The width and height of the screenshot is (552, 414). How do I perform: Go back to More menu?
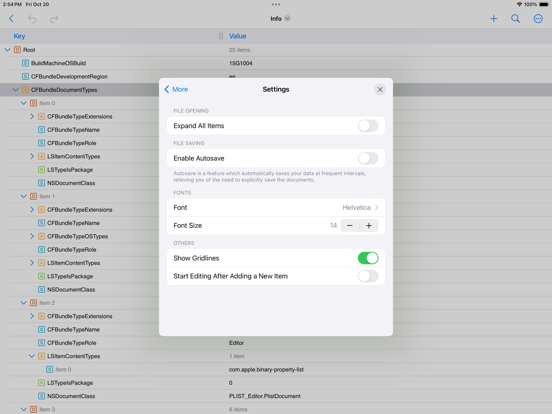tap(176, 89)
